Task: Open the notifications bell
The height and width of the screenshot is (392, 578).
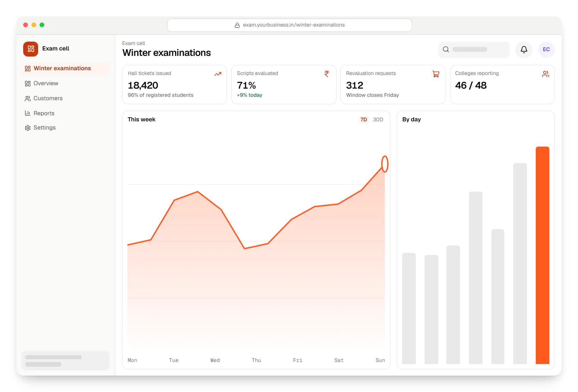Action: click(x=524, y=49)
